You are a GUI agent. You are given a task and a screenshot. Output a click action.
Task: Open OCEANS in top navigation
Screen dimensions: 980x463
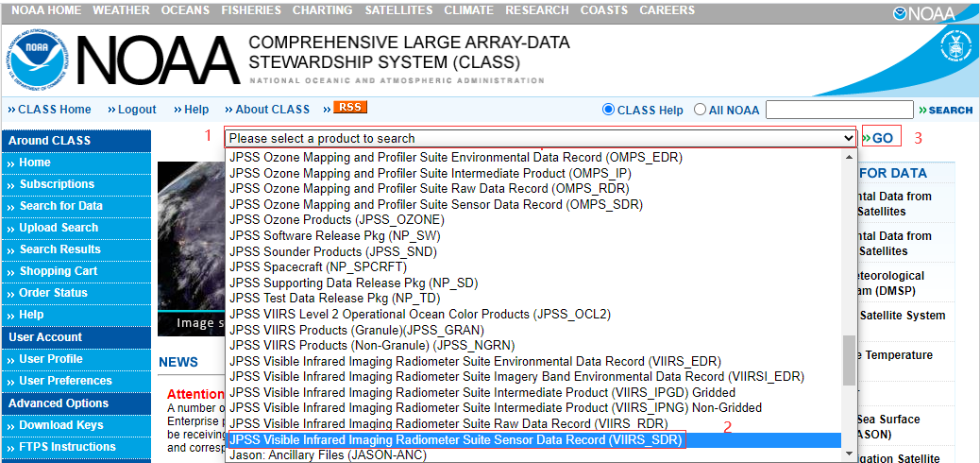[x=186, y=10]
